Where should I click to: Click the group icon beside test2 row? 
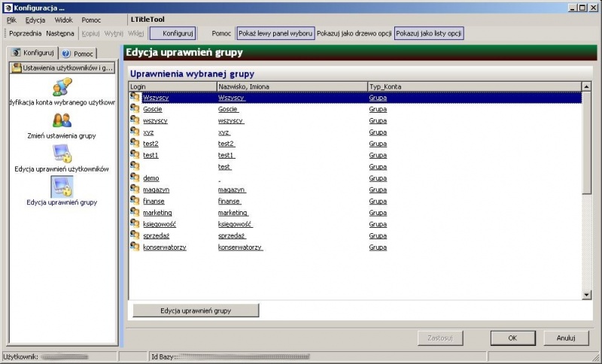coord(135,143)
